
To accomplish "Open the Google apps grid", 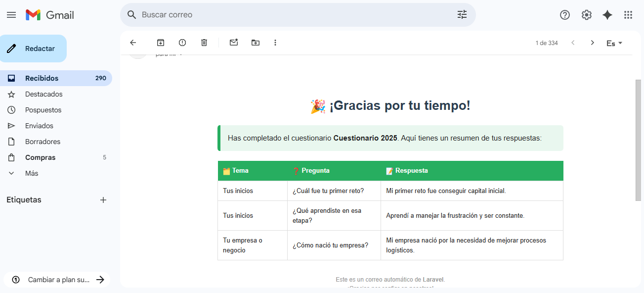I will [x=628, y=15].
